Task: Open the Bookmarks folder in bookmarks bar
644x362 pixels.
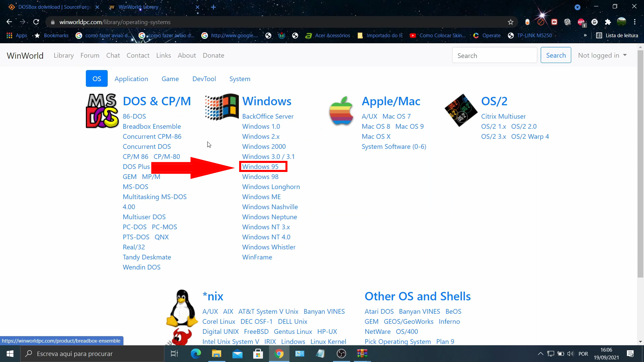Action: 52,36
